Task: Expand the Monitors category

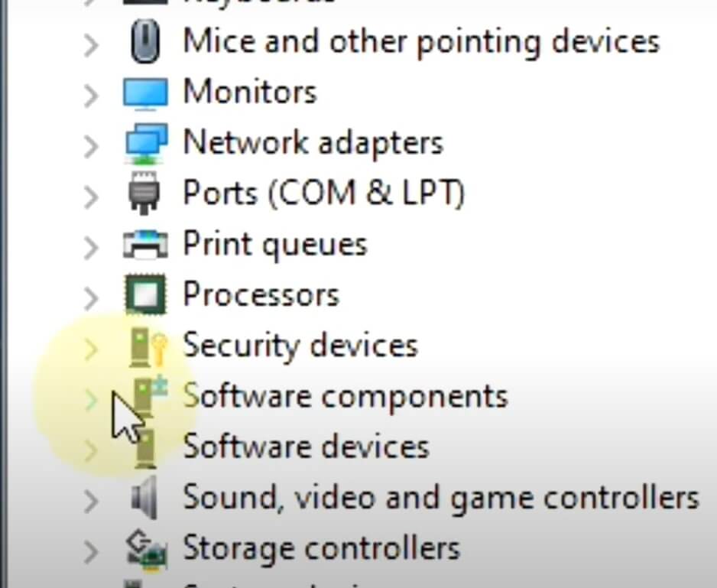Action: [90, 92]
